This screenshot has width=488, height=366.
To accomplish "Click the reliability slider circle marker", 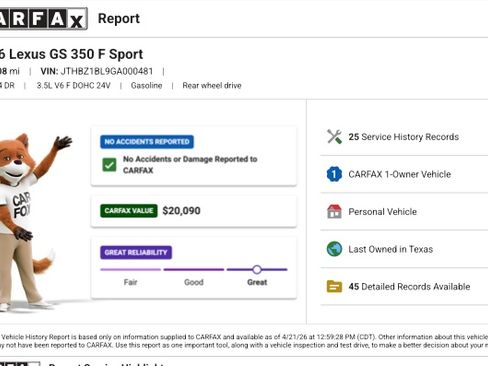I will tap(257, 269).
